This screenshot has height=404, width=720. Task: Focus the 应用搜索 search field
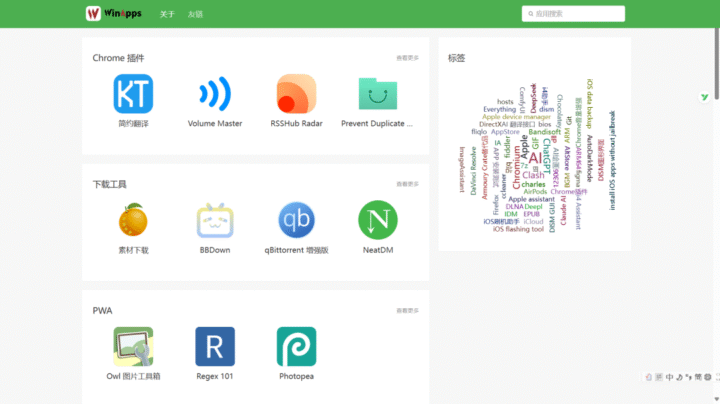(573, 14)
